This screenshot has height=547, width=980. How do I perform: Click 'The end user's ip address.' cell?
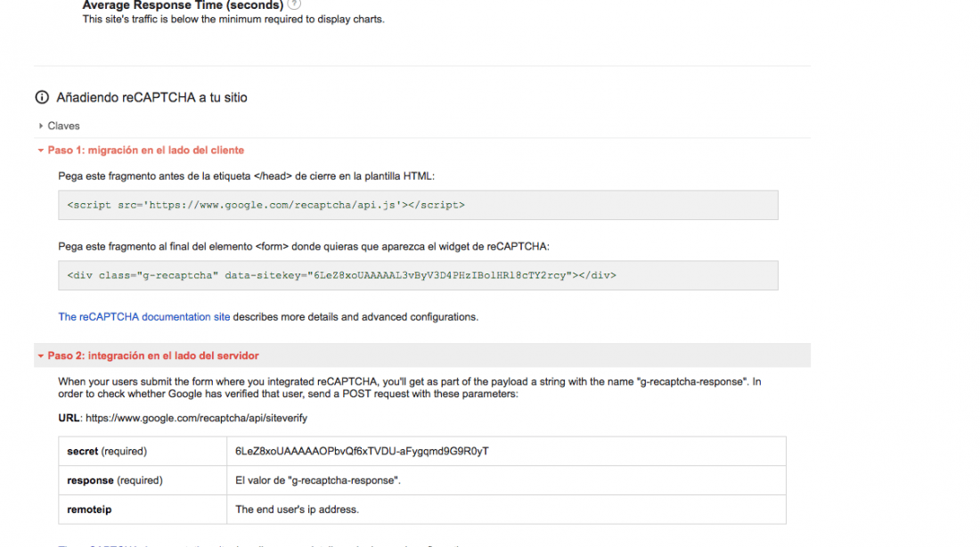506,510
